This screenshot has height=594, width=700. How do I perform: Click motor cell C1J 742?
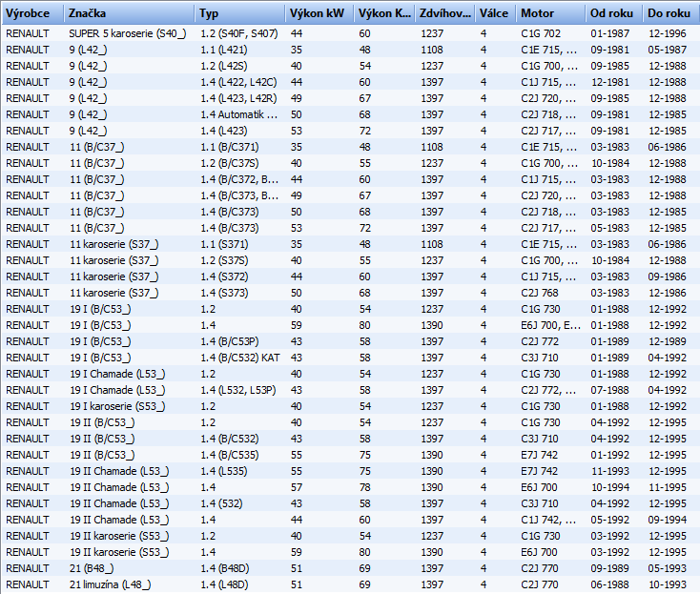pyautogui.click(x=548, y=520)
